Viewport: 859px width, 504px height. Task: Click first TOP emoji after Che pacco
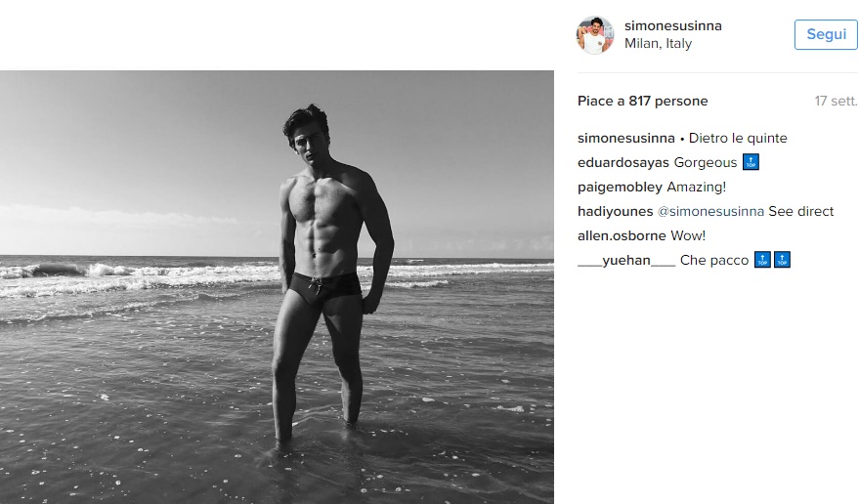coord(762,260)
